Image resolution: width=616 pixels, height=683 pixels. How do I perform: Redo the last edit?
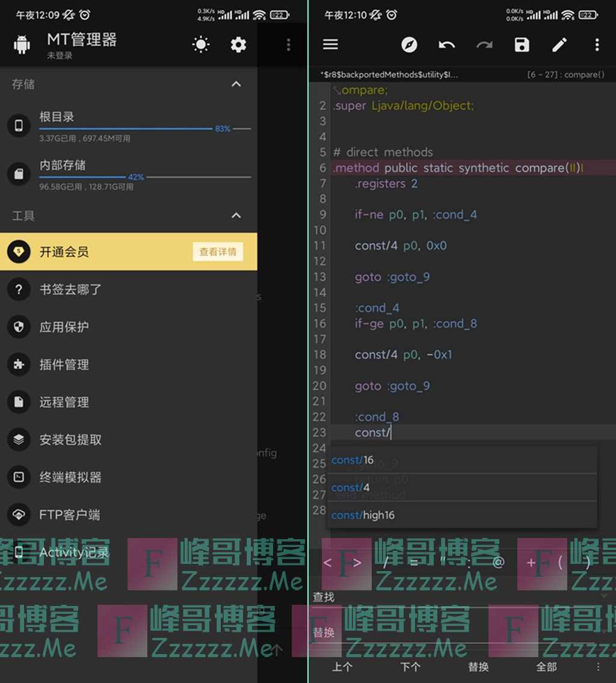[484, 45]
